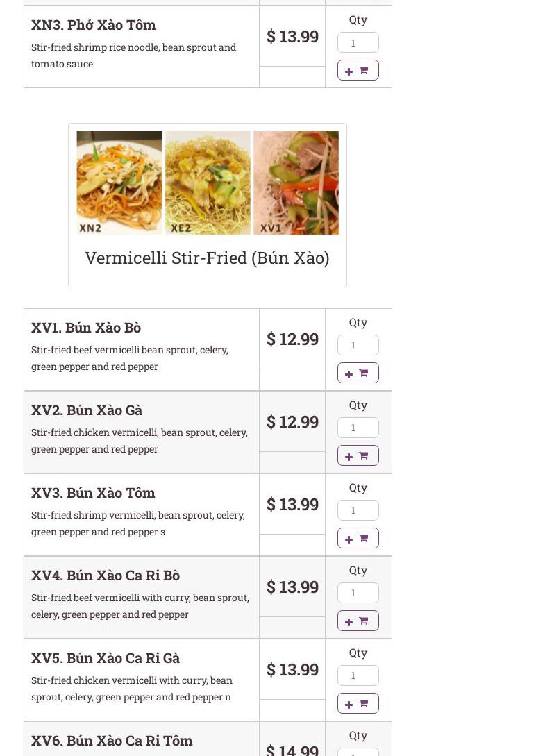Screen dimensions: 545x756
Task: Add XV4 Bún Xào Ca Ri Bò to cart
Action: click(358, 621)
